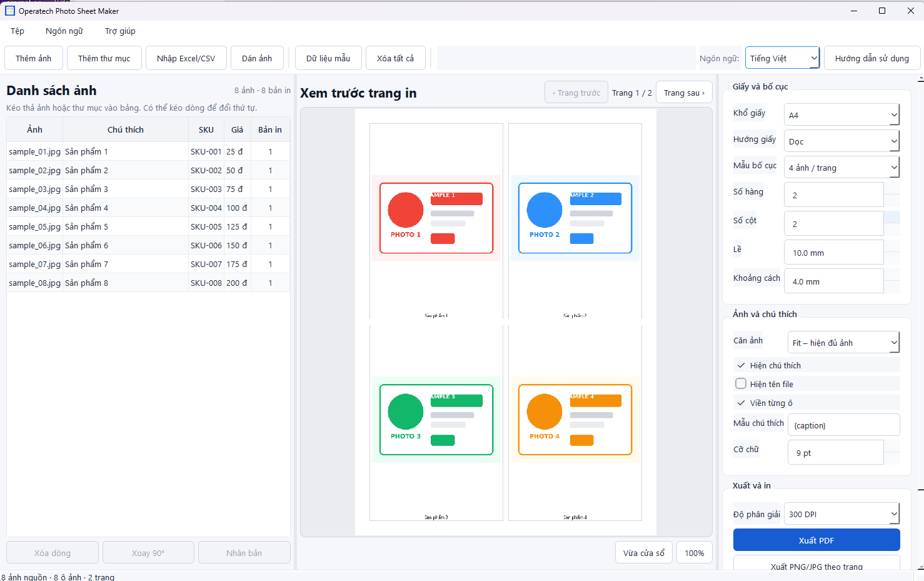
Task: Click the Operatech Photo Sheet Maker app icon
Action: tap(9, 11)
